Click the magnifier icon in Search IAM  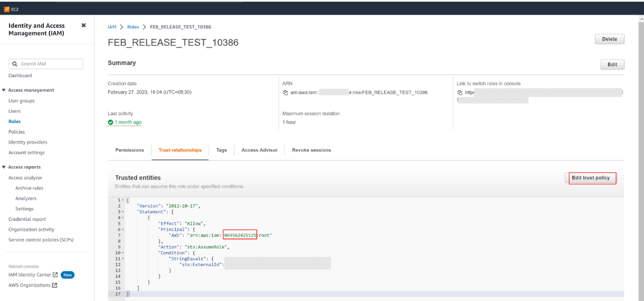click(x=15, y=64)
